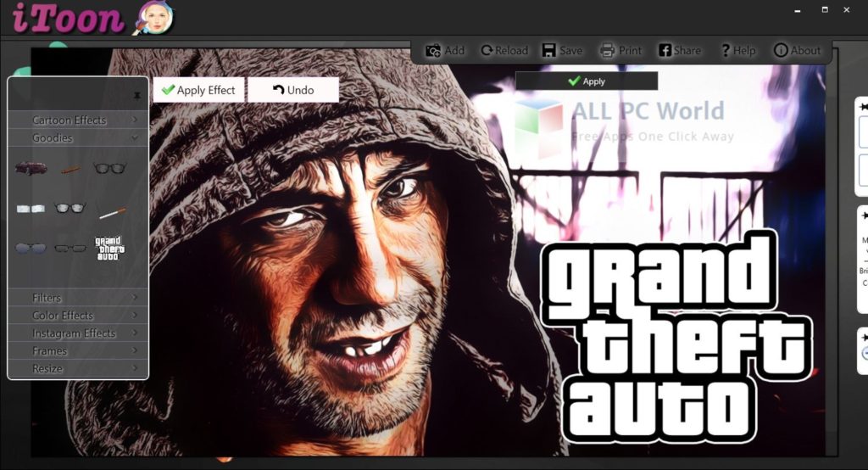Add the cigarette goodie
This screenshot has width=868, height=470.
tap(113, 212)
